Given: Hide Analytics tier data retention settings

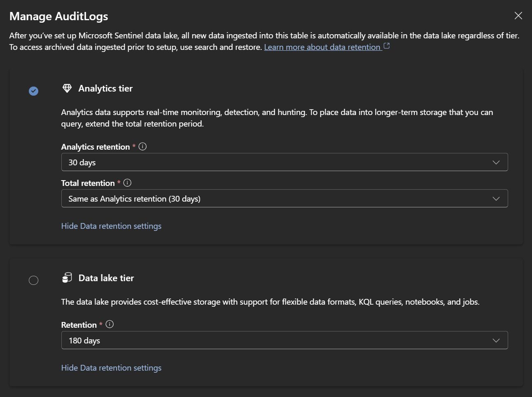Looking at the screenshot, I should (x=111, y=226).
